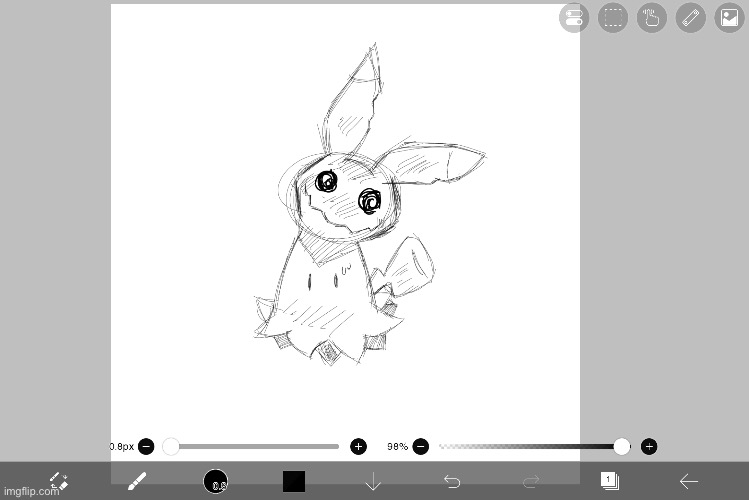Open the canvas image material icon
Viewport: 749px width, 500px height.
point(729,18)
